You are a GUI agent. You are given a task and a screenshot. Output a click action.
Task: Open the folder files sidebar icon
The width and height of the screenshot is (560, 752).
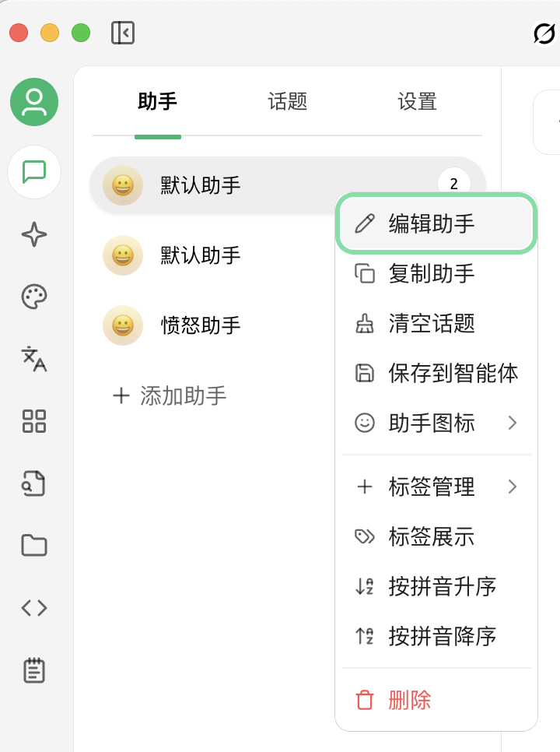click(34, 545)
